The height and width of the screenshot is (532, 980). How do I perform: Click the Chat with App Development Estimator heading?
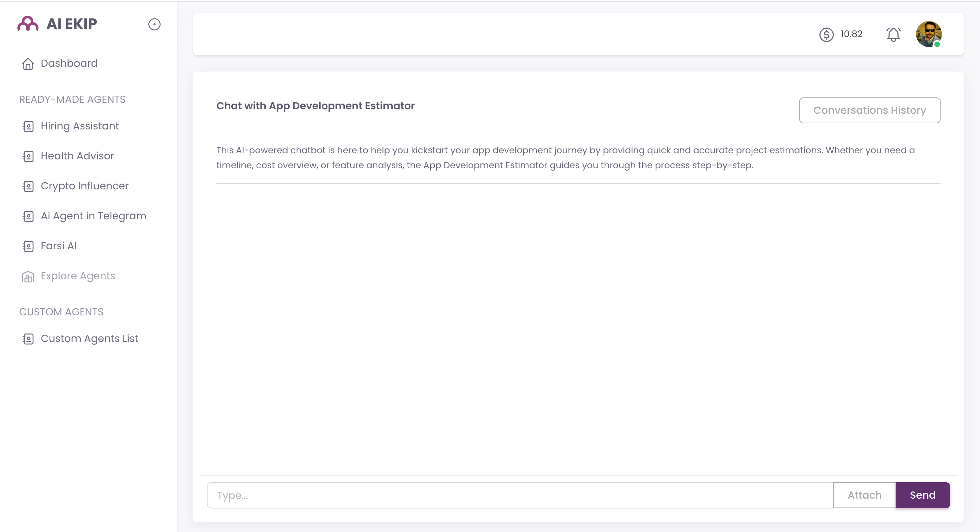click(x=315, y=106)
